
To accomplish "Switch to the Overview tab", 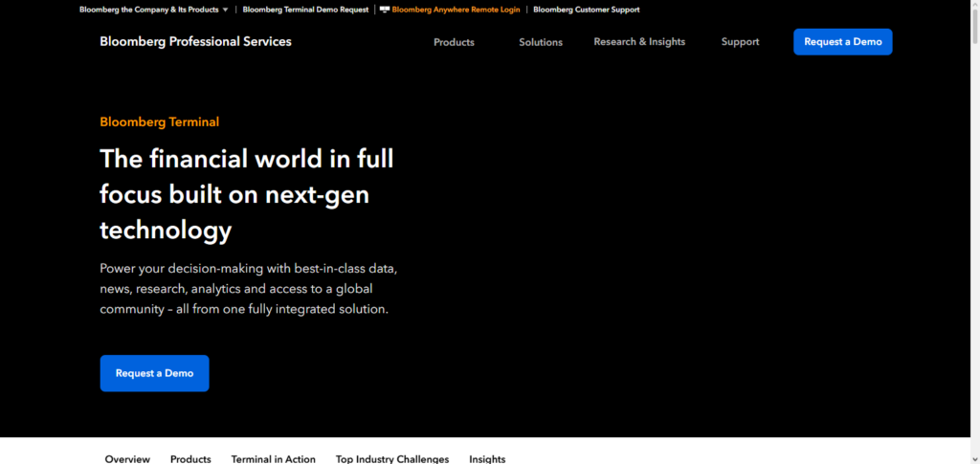I will tap(127, 459).
